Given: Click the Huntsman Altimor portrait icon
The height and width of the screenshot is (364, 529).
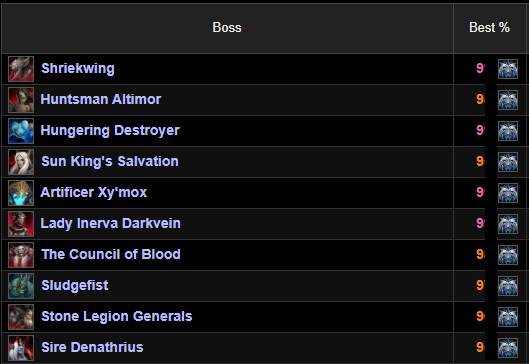Looking at the screenshot, I should click(x=21, y=100).
